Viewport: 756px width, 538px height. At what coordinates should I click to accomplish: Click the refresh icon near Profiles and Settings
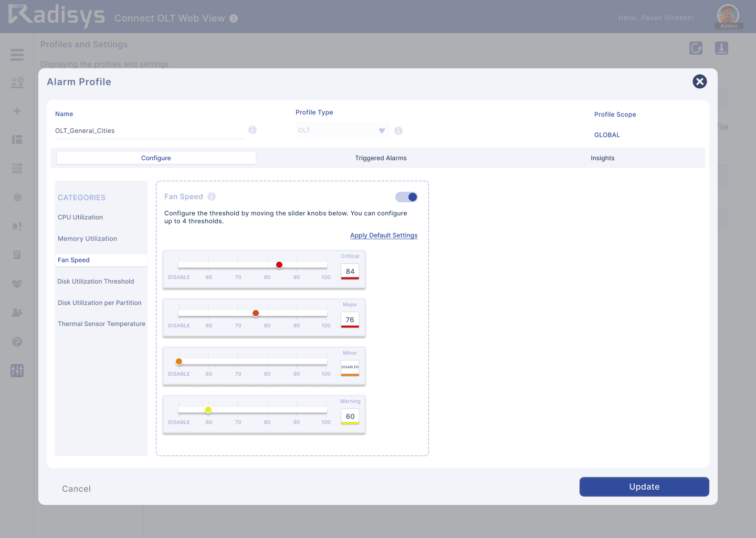[x=696, y=48]
